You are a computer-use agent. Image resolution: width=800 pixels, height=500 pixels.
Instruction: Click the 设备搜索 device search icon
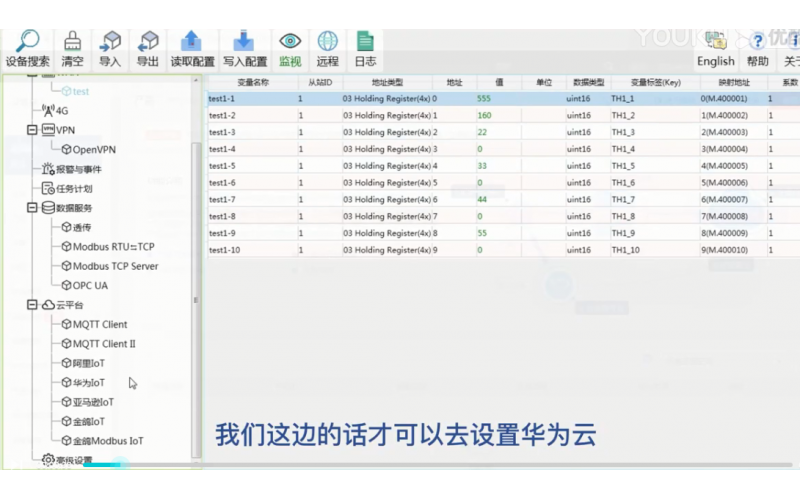[x=27, y=42]
